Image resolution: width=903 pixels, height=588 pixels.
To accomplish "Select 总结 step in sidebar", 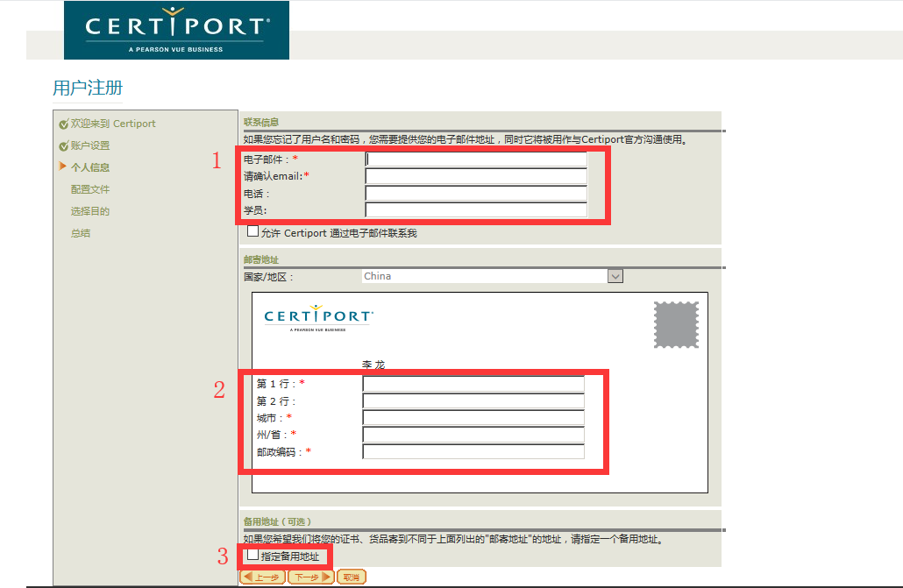I will (81, 233).
